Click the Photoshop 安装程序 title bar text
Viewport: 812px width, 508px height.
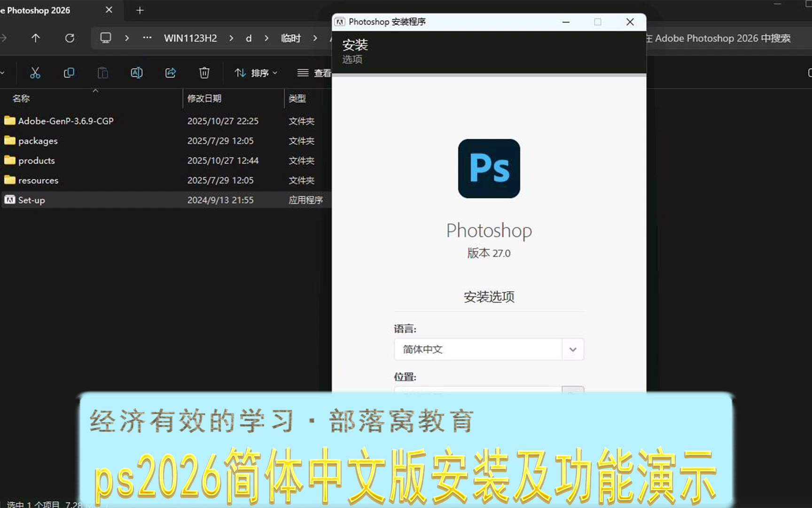click(x=387, y=22)
